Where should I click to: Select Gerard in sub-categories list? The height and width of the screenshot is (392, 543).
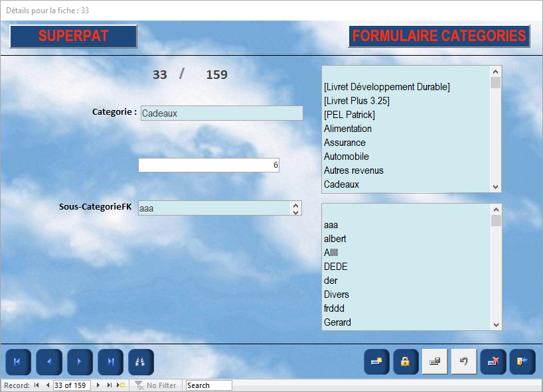406,322
